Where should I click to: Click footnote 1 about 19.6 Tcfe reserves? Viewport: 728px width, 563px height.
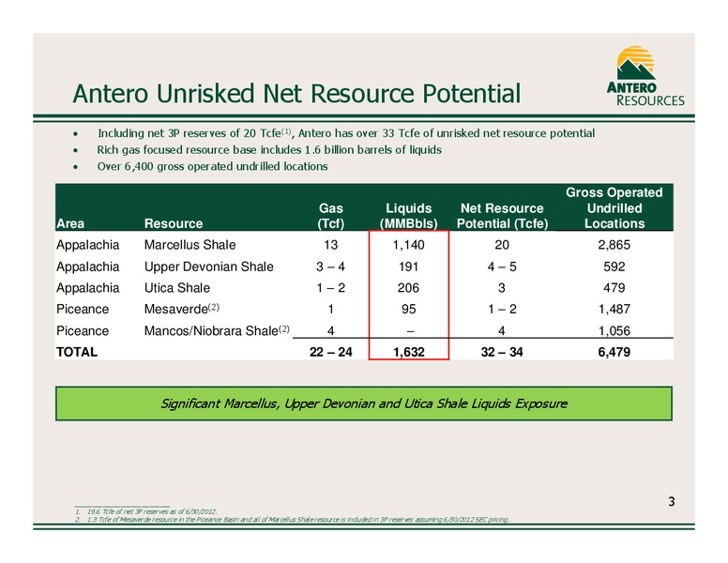pyautogui.click(x=145, y=511)
